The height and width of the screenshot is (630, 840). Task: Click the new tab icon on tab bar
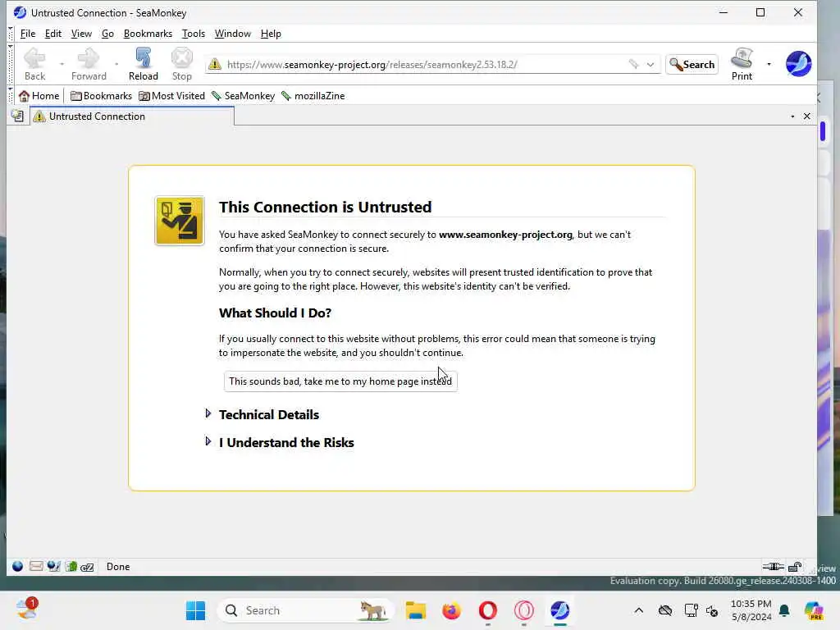click(18, 116)
